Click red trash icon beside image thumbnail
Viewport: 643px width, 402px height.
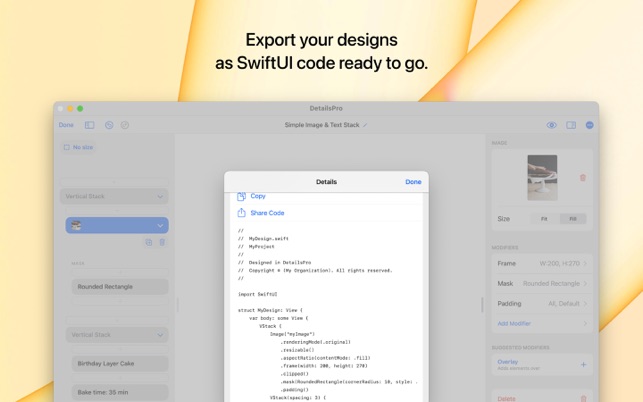(583, 178)
